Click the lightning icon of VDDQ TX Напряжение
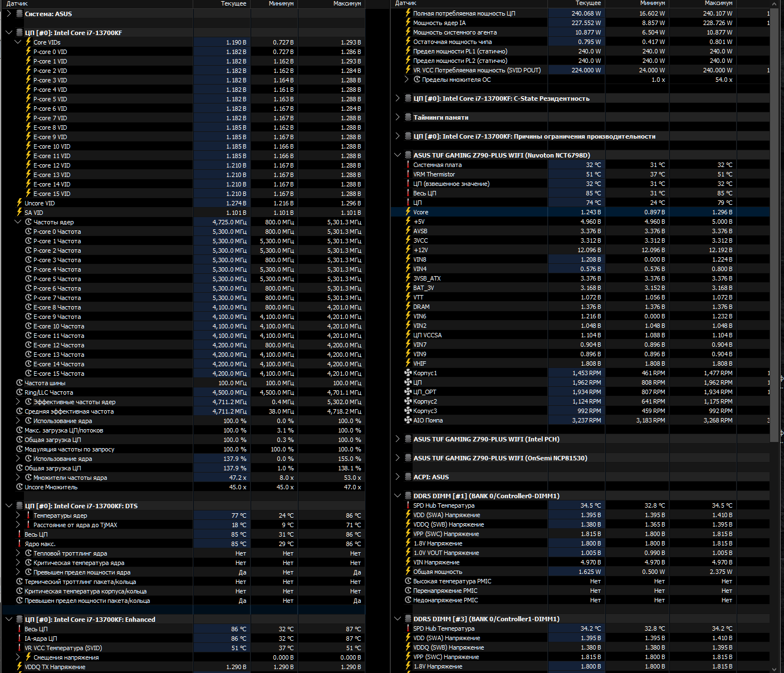 (19, 666)
